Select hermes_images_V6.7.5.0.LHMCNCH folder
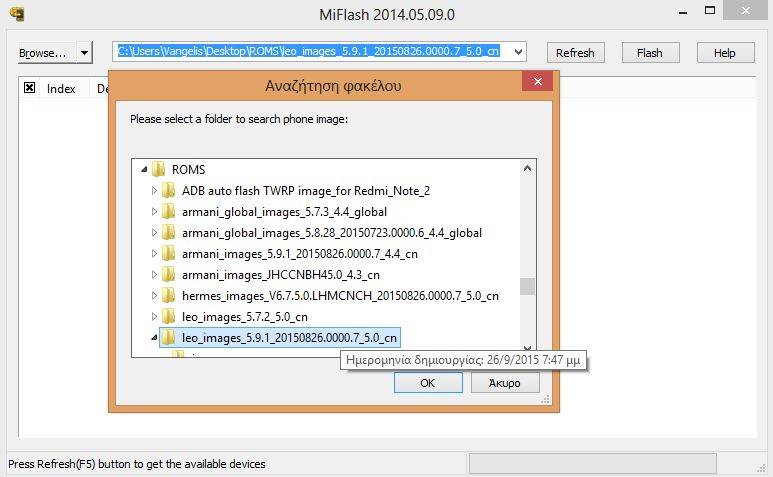Viewport: 773px width, 477px height. [x=340, y=296]
